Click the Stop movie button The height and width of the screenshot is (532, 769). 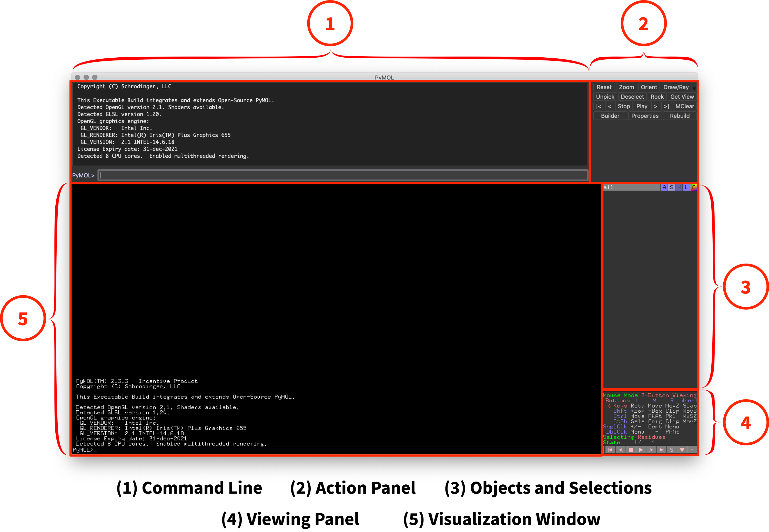point(624,106)
